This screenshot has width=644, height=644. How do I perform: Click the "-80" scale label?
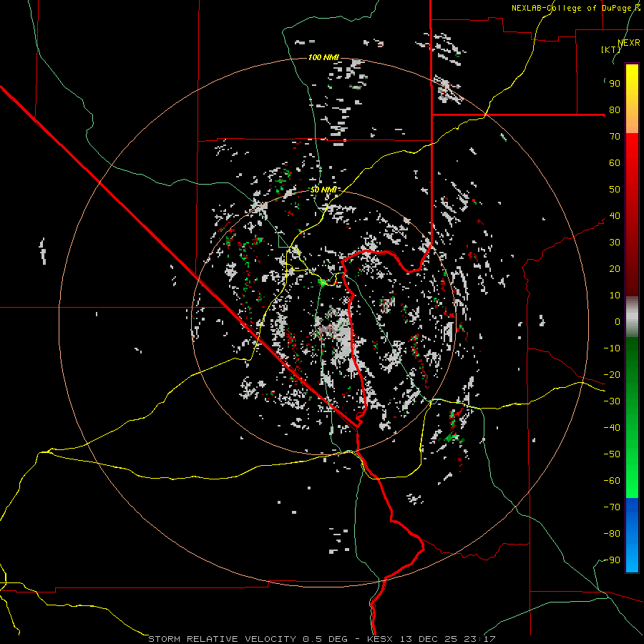[x=612, y=534]
